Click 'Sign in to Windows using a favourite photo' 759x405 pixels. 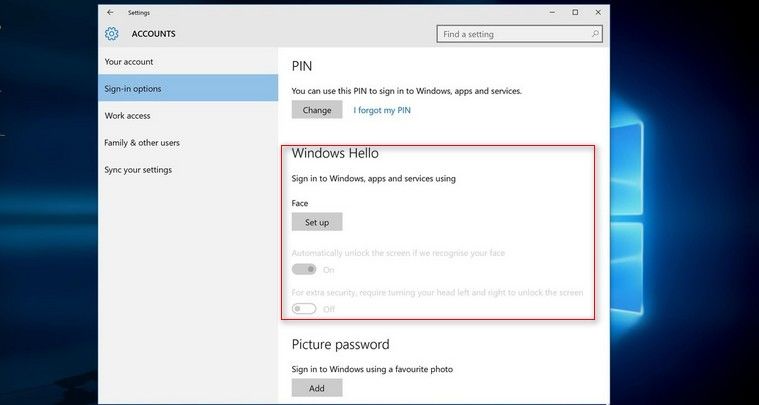372,369
